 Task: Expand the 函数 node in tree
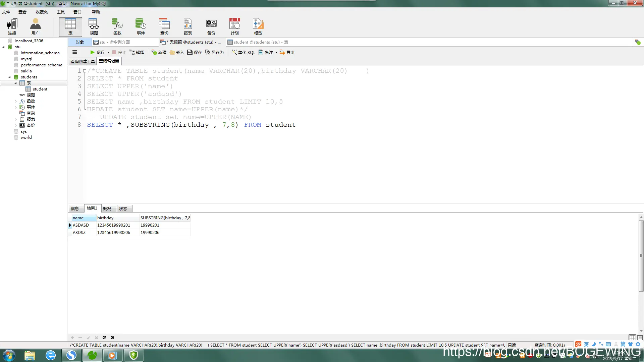tap(15, 101)
